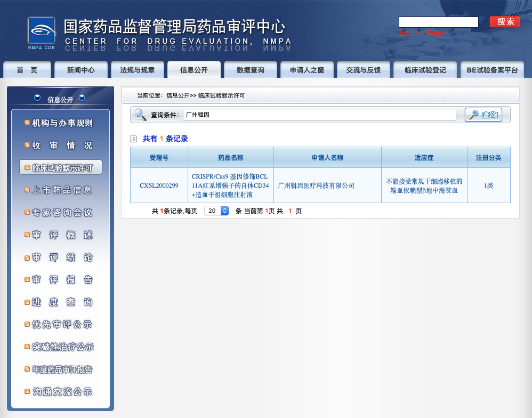Viewport: 532px width, 418px height.
Task: Click the RSS icon next to 进度查询
Action: [27, 302]
